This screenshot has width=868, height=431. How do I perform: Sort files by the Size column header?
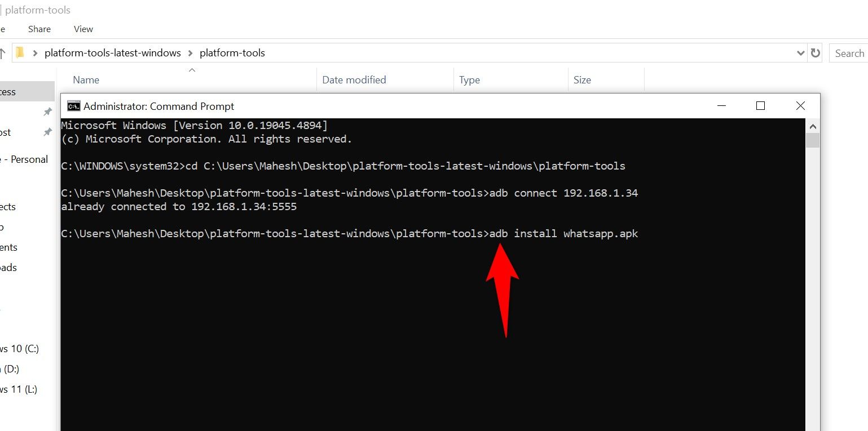[582, 79]
